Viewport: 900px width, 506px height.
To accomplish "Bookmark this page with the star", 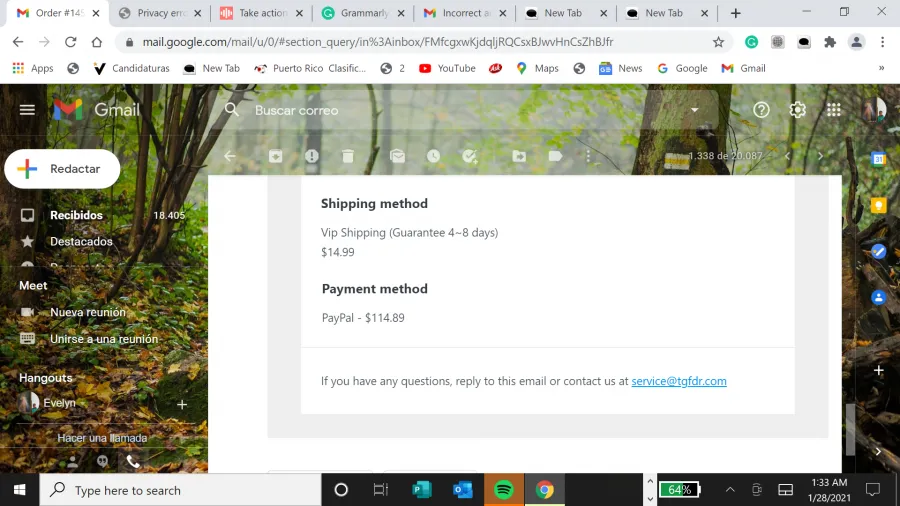I will click(718, 42).
